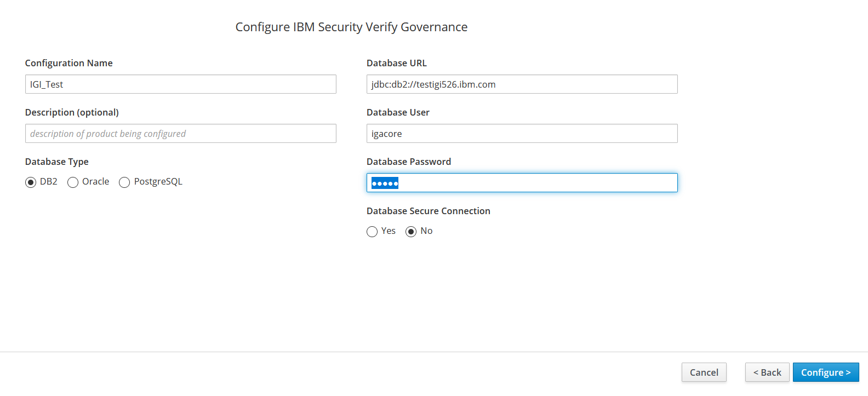The image size is (868, 396).
Task: Select No for Database Secure Connection
Action: coord(411,232)
